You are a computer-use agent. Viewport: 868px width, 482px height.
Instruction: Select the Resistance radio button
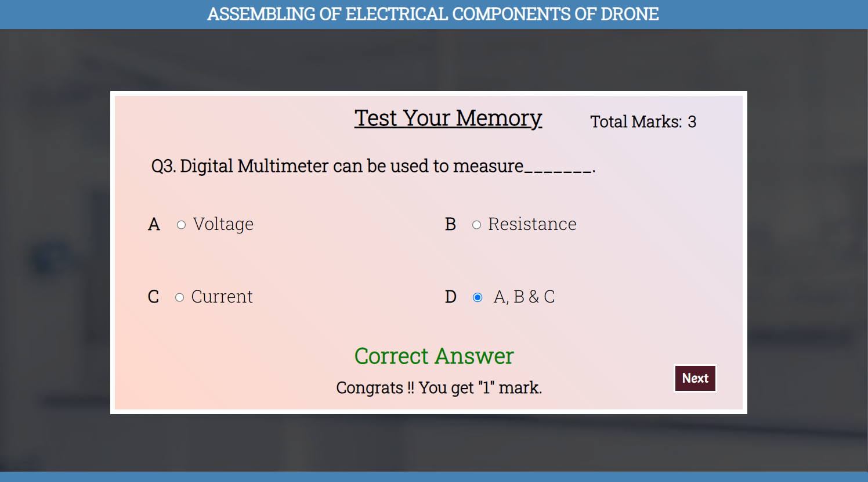[476, 225]
